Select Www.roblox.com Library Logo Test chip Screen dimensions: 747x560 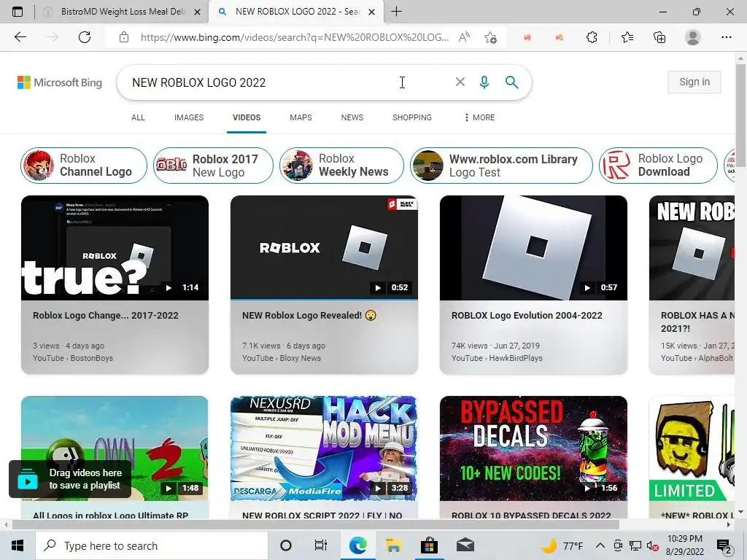click(501, 166)
